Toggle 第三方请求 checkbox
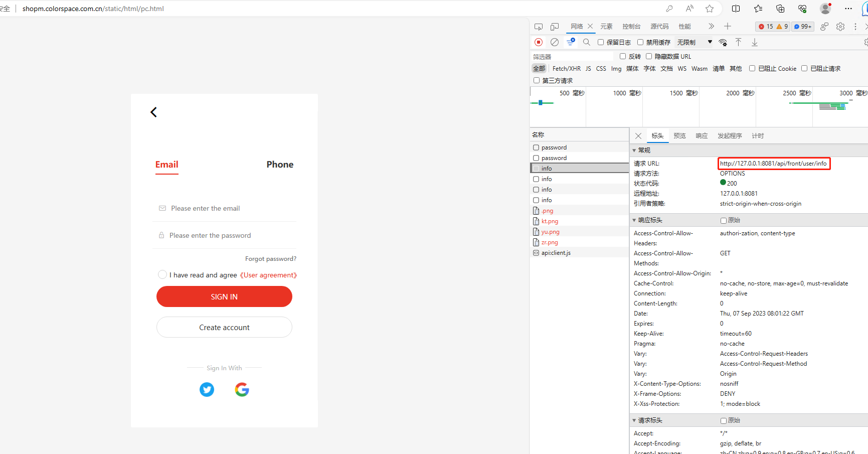The width and height of the screenshot is (868, 454). pyautogui.click(x=537, y=80)
